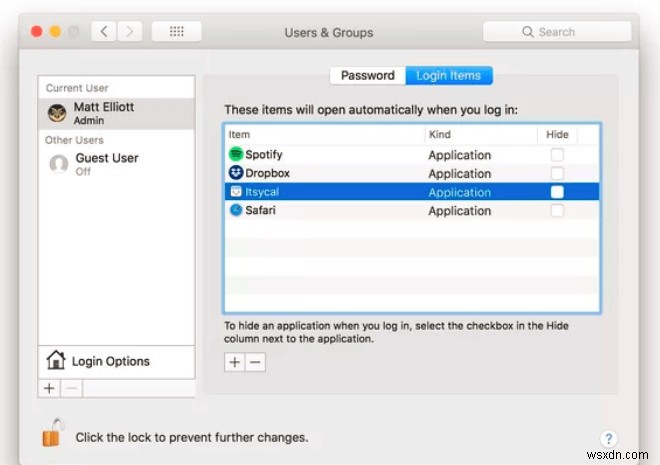Select the Login Items tab
This screenshot has height=465, width=660.
coord(449,75)
